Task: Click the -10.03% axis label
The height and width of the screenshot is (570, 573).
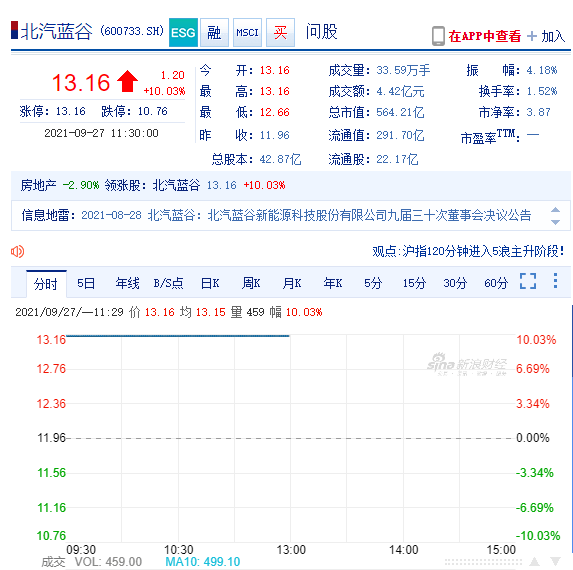Action: (x=538, y=536)
